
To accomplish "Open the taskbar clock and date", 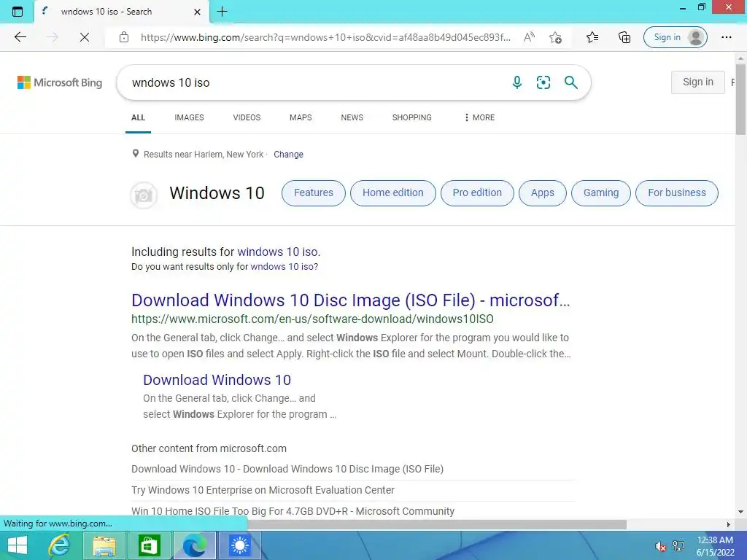I will click(x=715, y=546).
